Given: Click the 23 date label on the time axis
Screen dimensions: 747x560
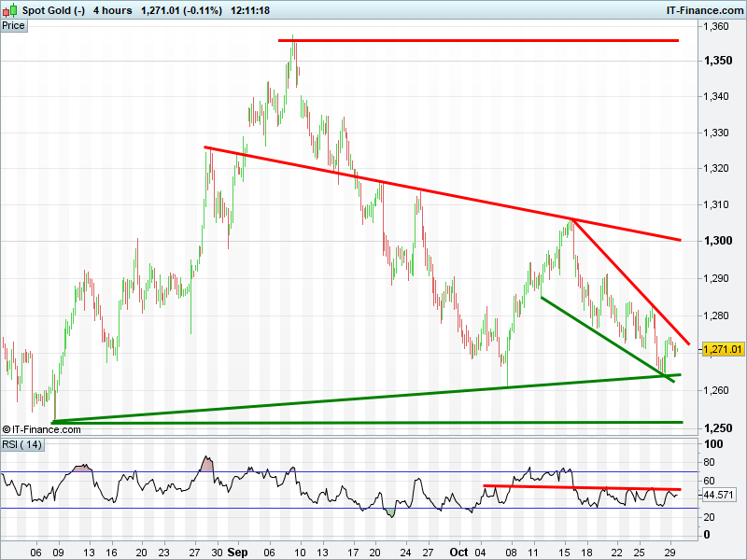Looking at the screenshot, I should coord(163,553).
